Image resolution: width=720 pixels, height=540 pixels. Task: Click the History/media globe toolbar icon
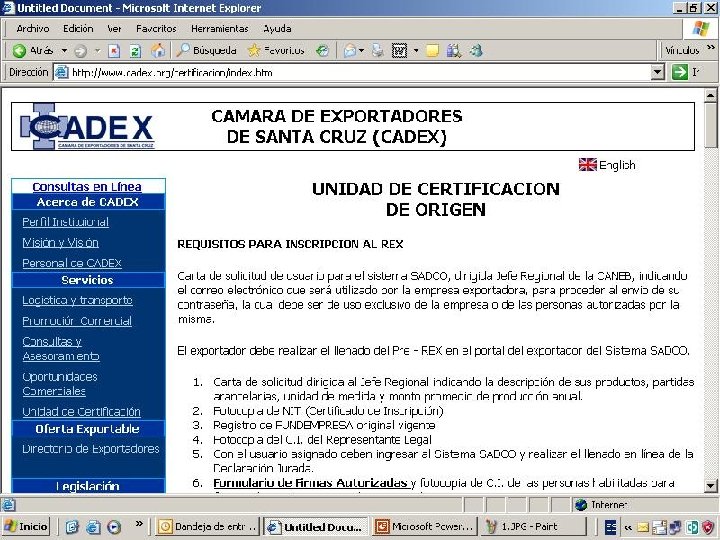tap(323, 51)
